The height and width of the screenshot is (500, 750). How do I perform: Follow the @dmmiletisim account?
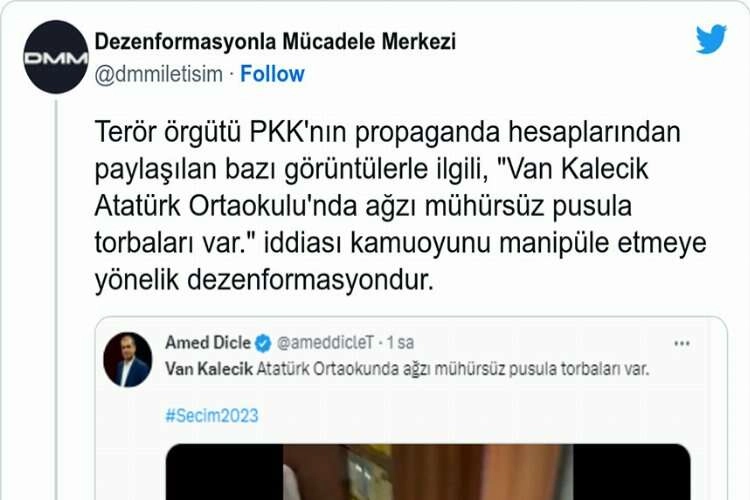point(272,74)
